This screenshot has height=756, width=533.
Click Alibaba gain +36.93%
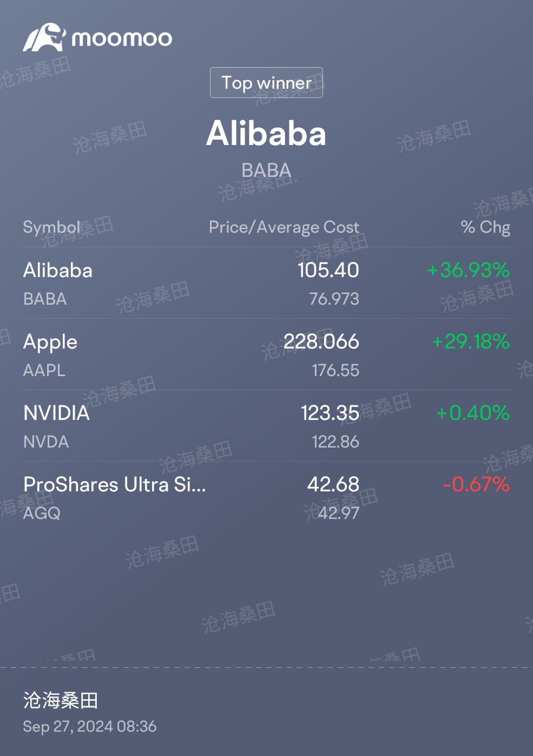point(469,270)
